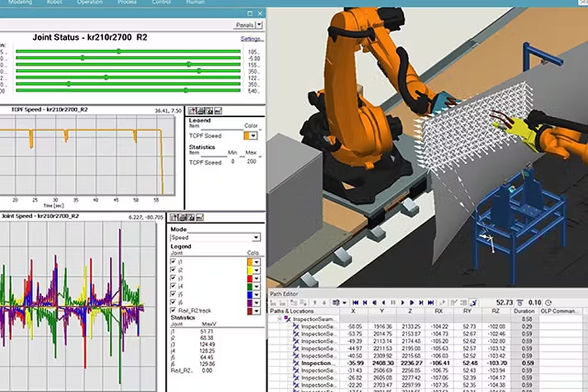Open the Modeling menu
The image size is (588, 392).
(20, 3)
